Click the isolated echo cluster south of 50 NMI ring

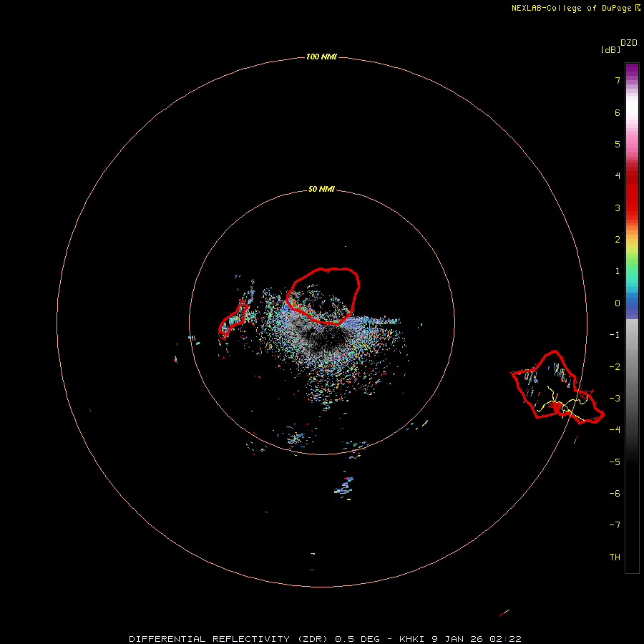344,487
